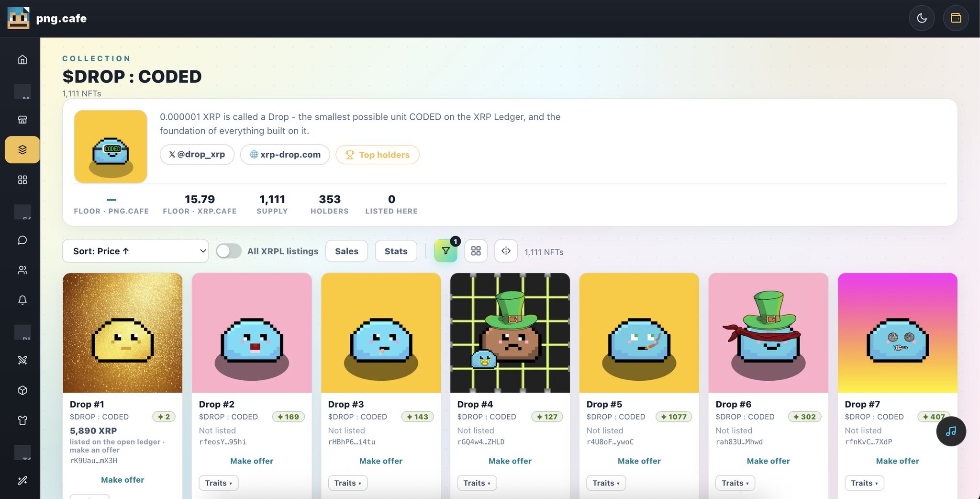Click Make offer on Drop #6
This screenshot has height=499, width=980.
[768, 461]
